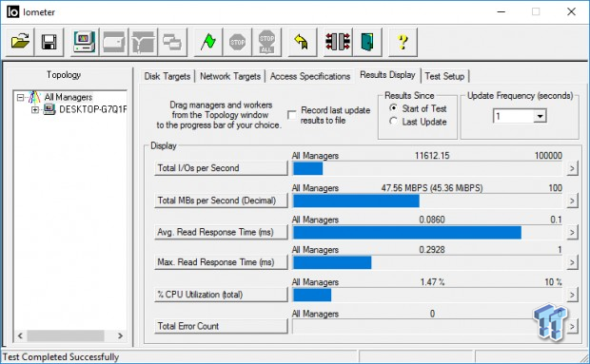590x364 pixels.
Task: Click the Total I/Os per Second progress bar
Action: pos(427,168)
